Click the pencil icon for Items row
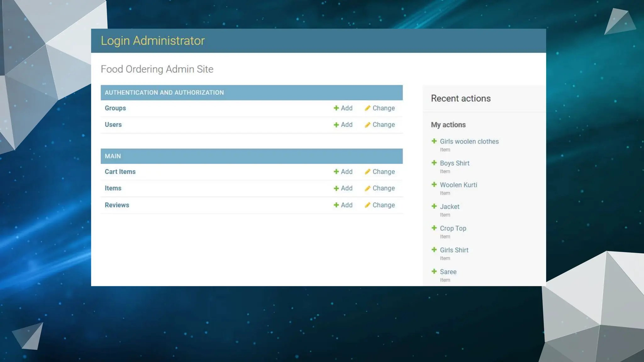Screen dimensions: 644x362 click(367, 188)
